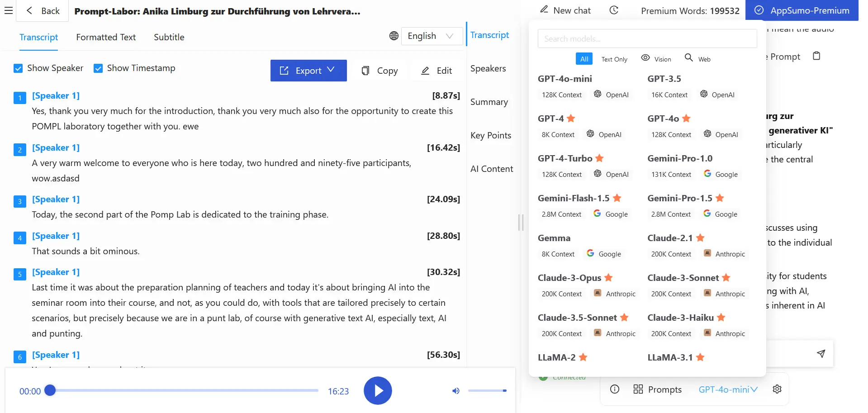Image resolution: width=868 pixels, height=413 pixels.
Task: Open the Export dropdown button
Action: [x=308, y=71]
